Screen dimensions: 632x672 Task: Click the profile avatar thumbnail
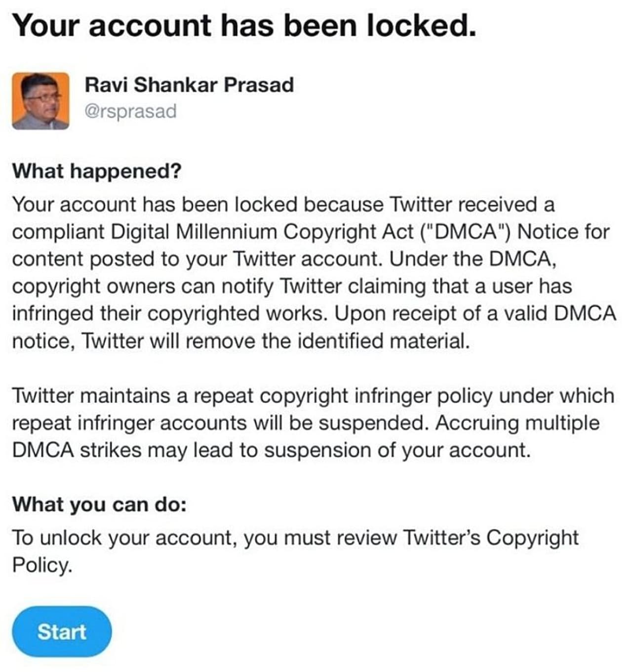pos(40,101)
